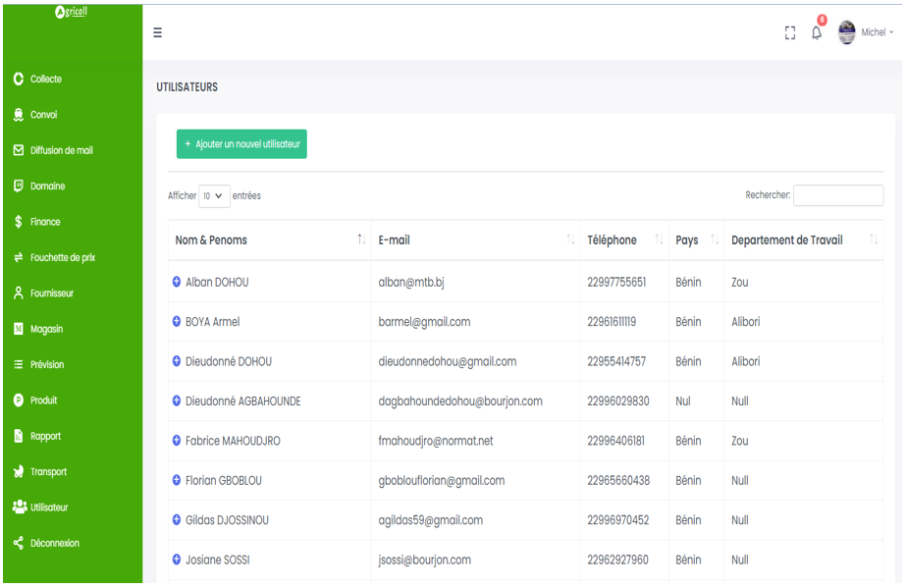Toggle fullscreen mode icon
The image size is (907, 588).
[x=789, y=32]
